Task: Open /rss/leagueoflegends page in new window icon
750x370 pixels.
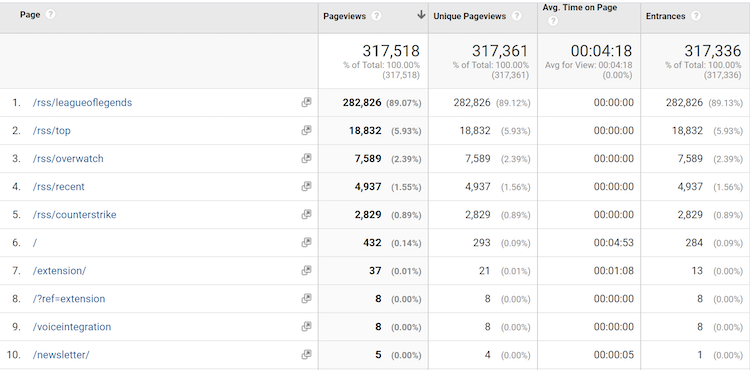Action: pos(306,102)
